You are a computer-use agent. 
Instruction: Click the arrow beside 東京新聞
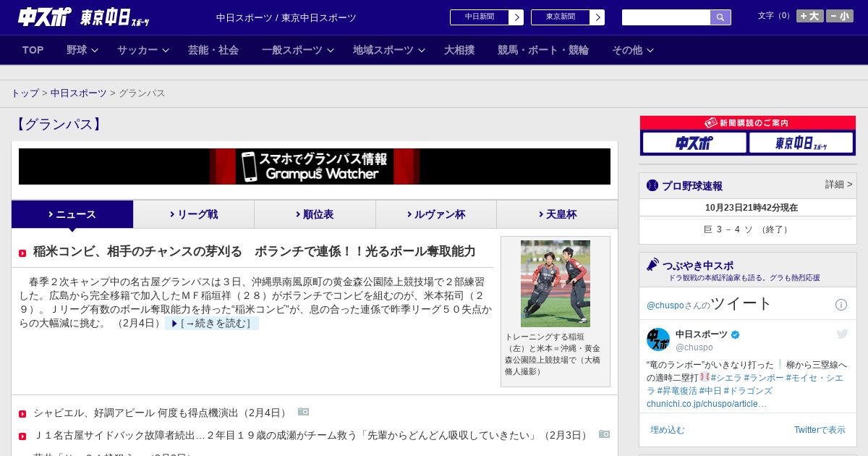coord(597,17)
